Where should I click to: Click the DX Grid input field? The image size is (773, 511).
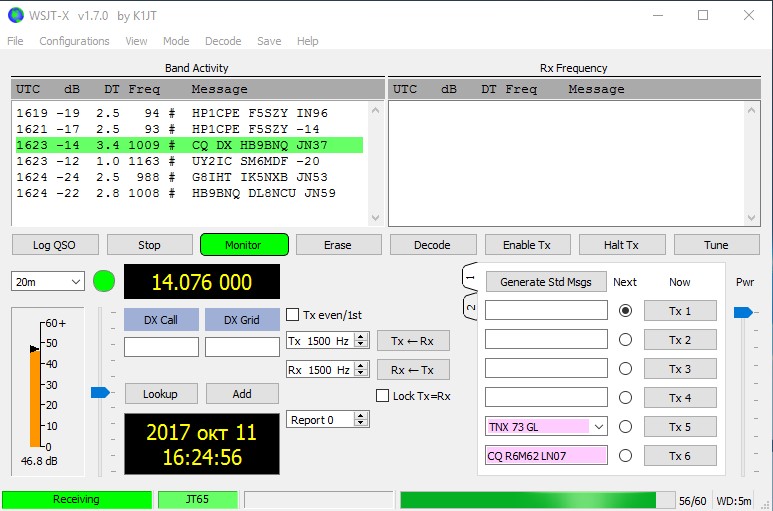(x=242, y=346)
